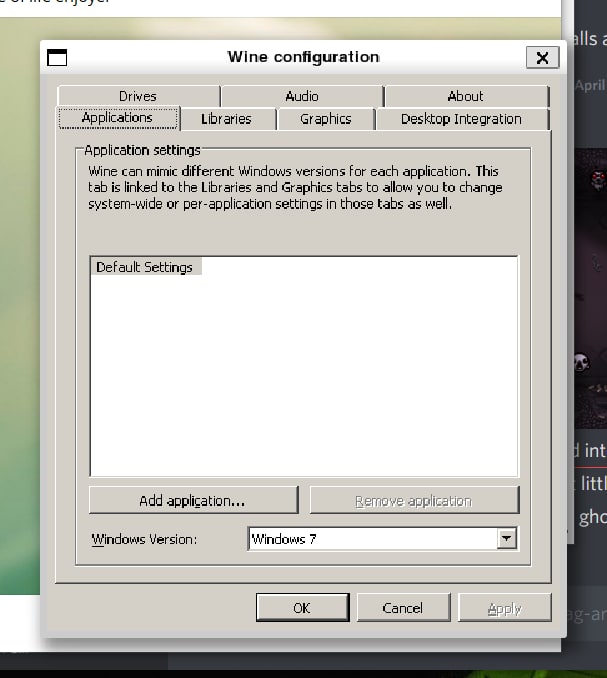The image size is (607, 678).
Task: Confirm settings with the OK button
Action: tap(302, 608)
